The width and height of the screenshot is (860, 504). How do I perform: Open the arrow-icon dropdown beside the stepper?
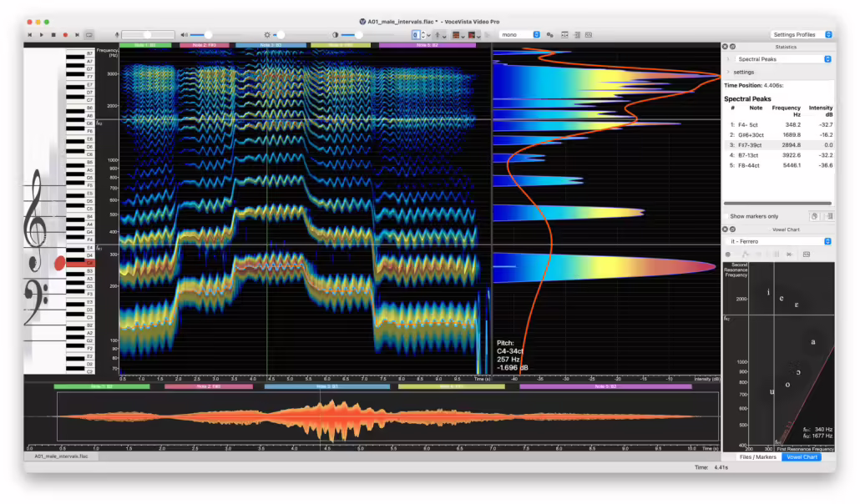(440, 35)
